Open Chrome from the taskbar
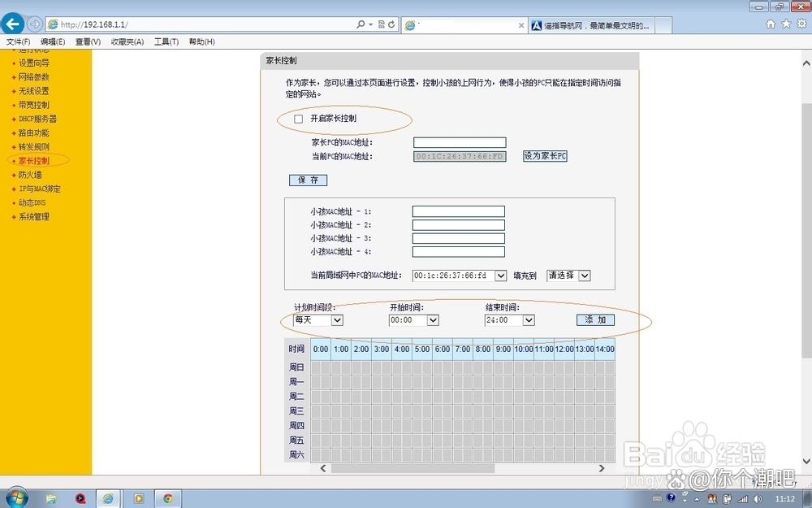Viewport: 812px width, 508px height. tap(168, 499)
